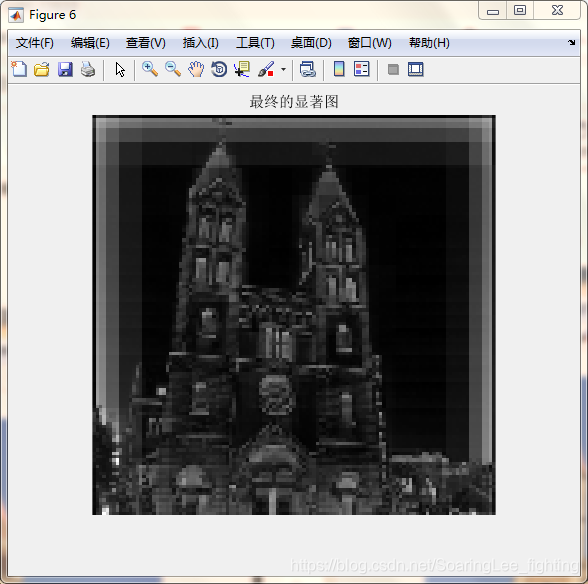588x584 pixels.
Task: Activate the Zoom Out magnifier tool
Action: coord(173,69)
